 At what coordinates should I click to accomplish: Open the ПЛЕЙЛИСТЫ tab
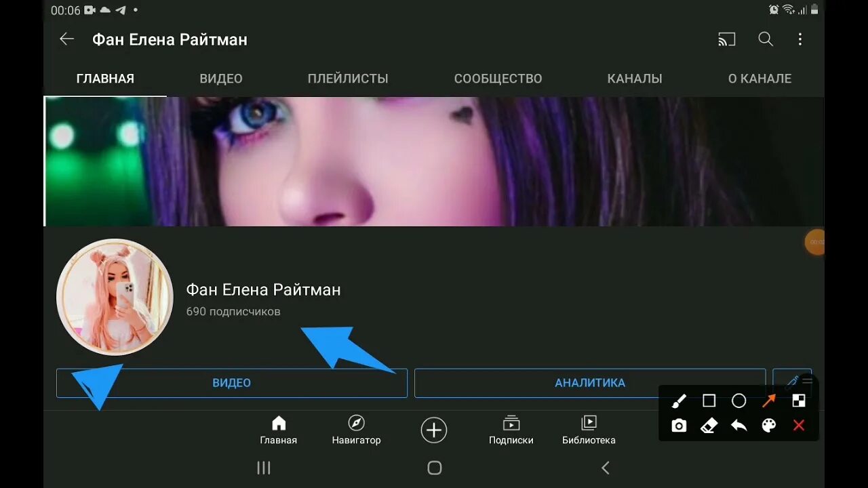pos(348,79)
